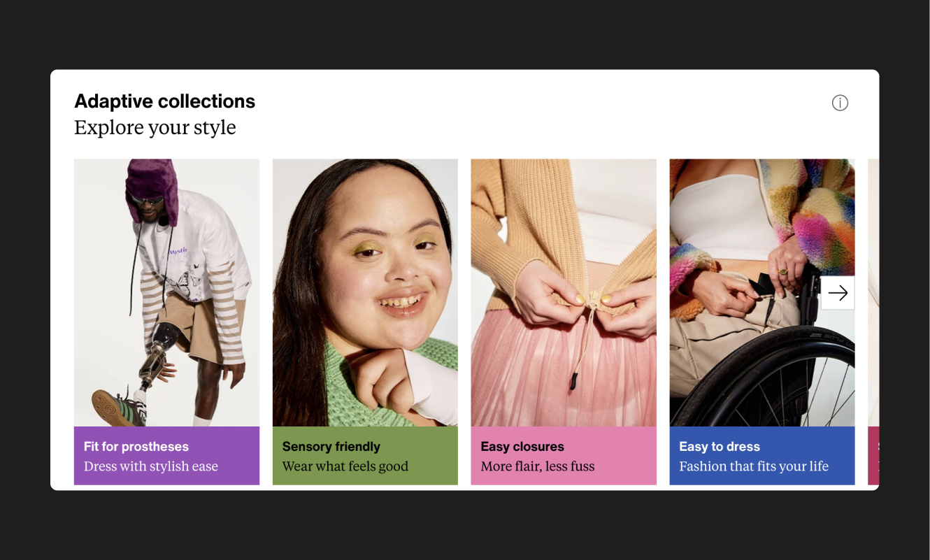Open the partially visible fifth collection card
The width and height of the screenshot is (930, 560).
[873, 322]
